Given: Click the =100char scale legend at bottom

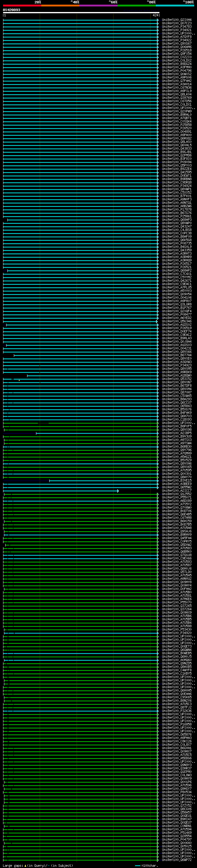Looking at the screenshot, I should [146, 866].
